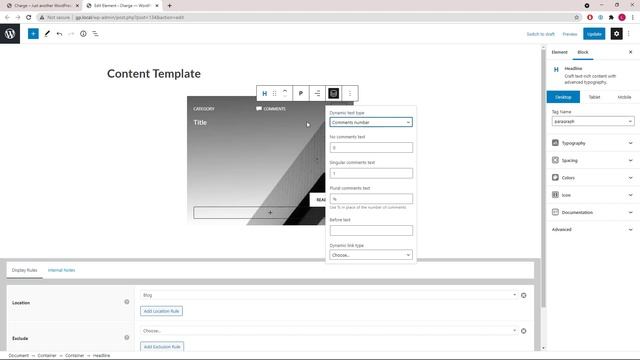Click the Singular comments text field

click(x=371, y=173)
